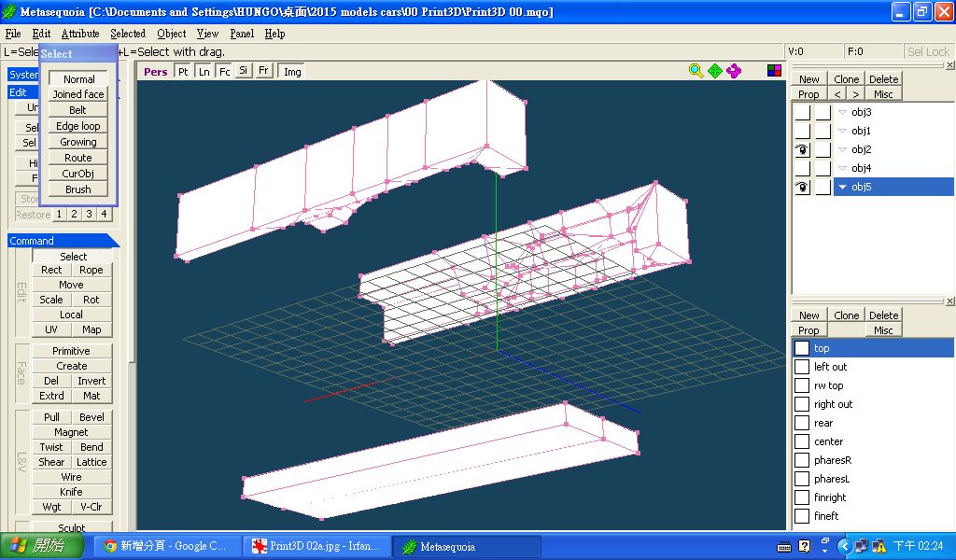Show obj3 by clicking its visibility box
The width and height of the screenshot is (956, 560).
[802, 113]
